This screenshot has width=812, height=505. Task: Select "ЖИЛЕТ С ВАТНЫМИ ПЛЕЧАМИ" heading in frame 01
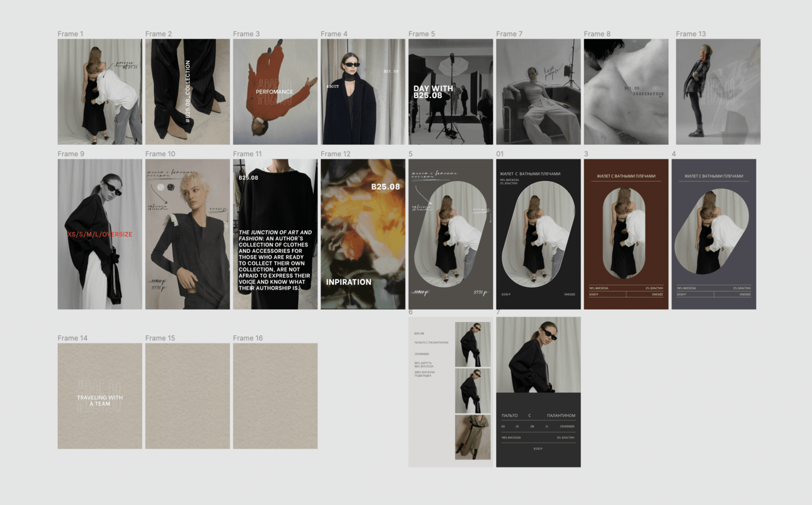[531, 174]
